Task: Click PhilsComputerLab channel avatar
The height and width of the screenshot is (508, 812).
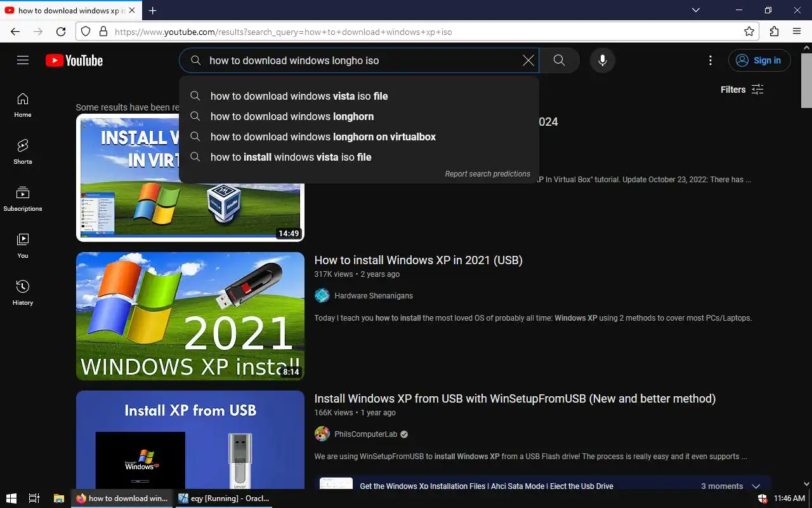Action: pyautogui.click(x=322, y=434)
